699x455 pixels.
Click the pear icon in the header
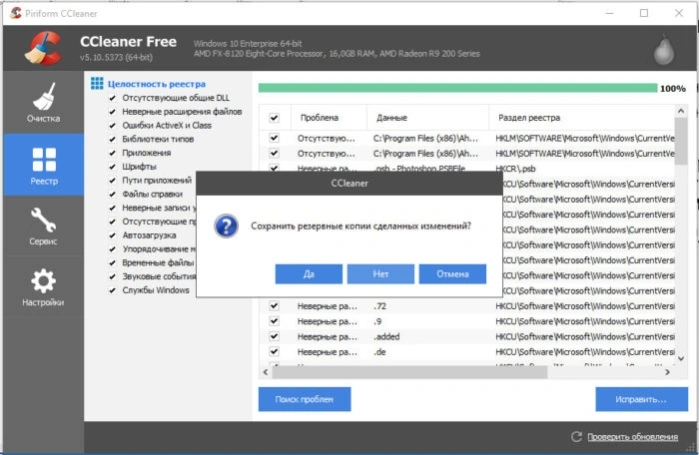click(x=664, y=50)
